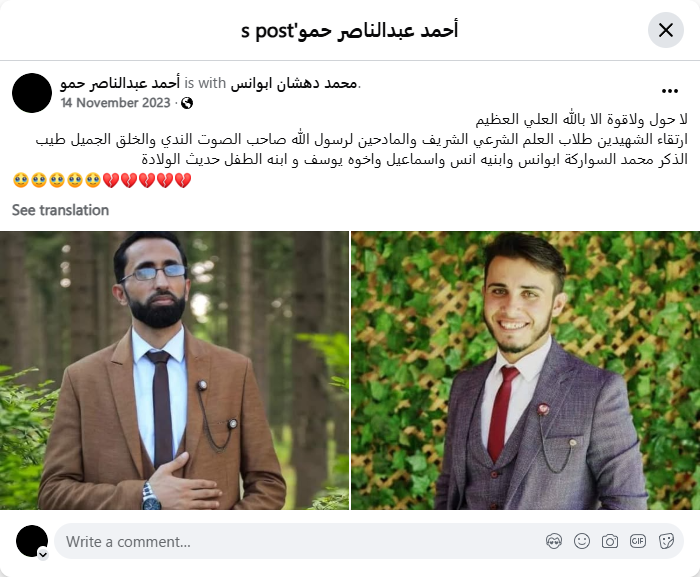Open tagged profile محمد دهشان ابوانس
The height and width of the screenshot is (577, 700).
pos(294,83)
